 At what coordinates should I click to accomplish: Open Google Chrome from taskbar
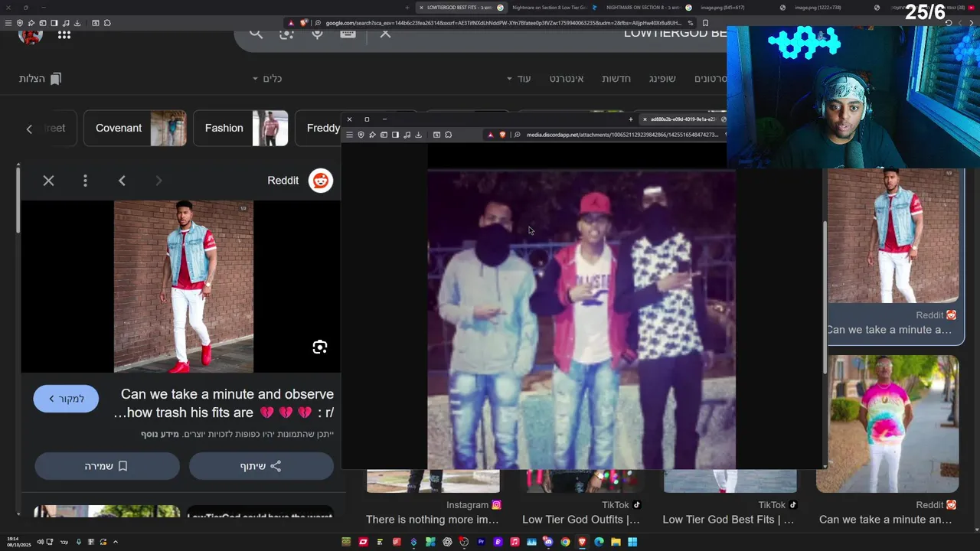(x=565, y=542)
